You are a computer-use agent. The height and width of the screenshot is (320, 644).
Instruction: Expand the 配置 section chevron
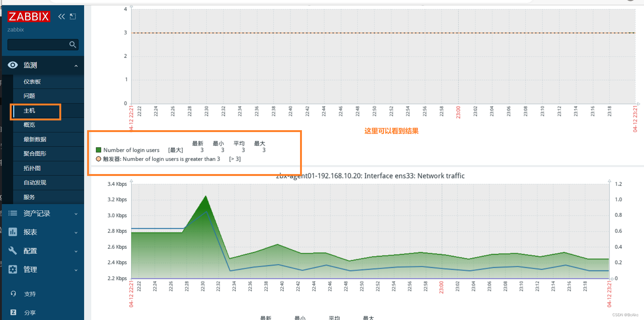click(76, 251)
